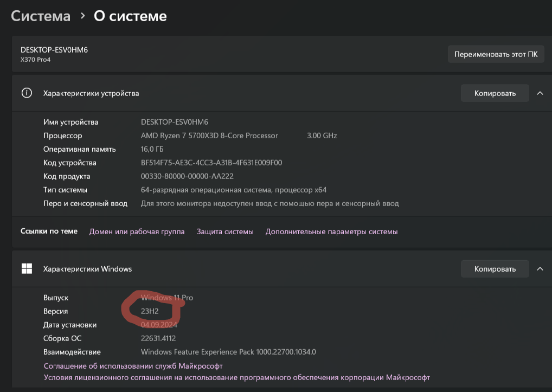Click the Характеристики устройства header

click(x=91, y=93)
